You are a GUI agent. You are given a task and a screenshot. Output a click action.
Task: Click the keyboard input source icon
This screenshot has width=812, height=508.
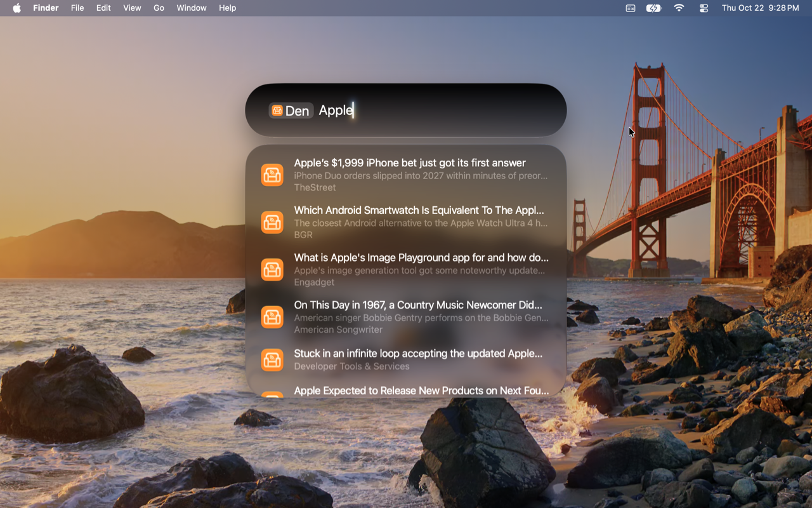point(631,8)
